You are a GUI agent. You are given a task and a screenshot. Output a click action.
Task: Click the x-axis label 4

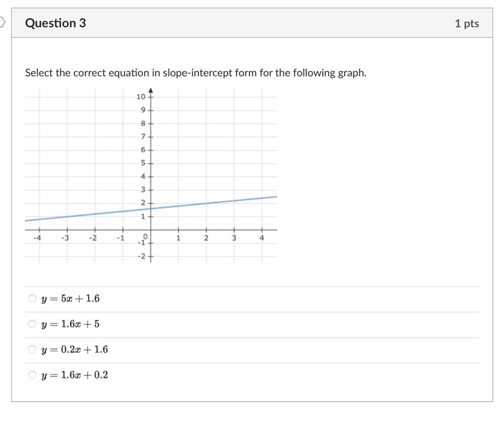point(261,238)
